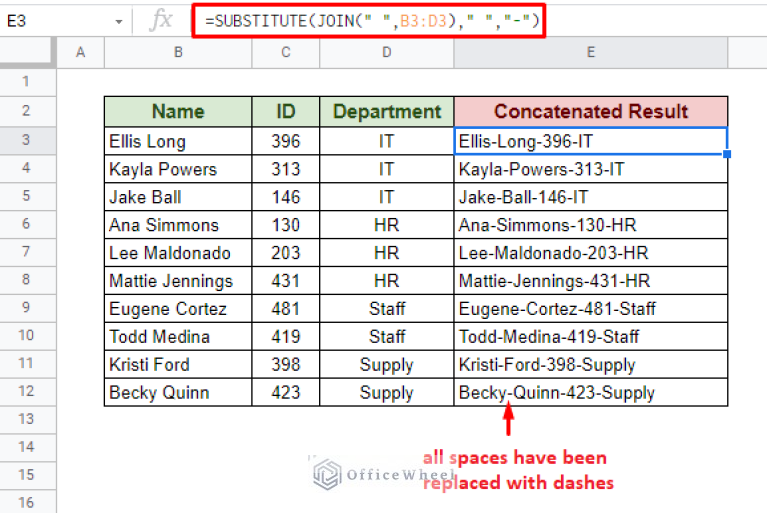The height and width of the screenshot is (513, 767).
Task: Click the fx function icon
Action: (161, 21)
